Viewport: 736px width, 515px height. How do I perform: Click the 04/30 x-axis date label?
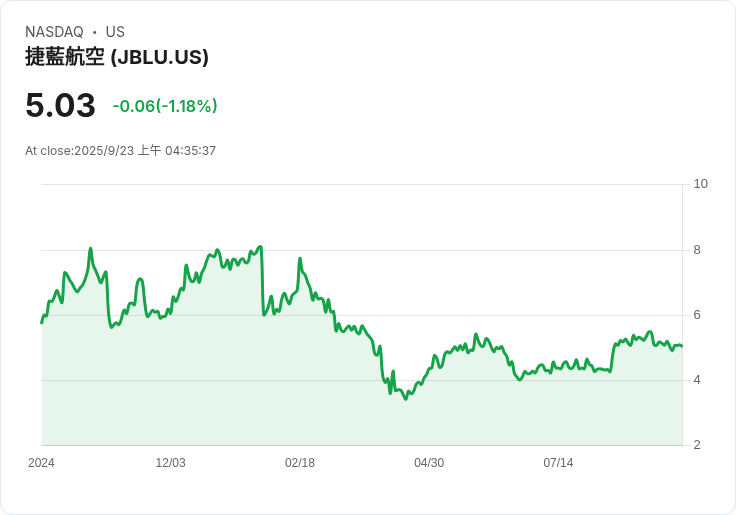[x=429, y=463]
